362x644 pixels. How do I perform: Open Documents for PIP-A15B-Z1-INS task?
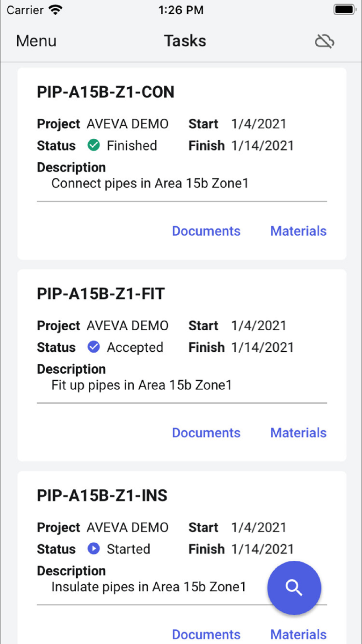click(x=206, y=635)
